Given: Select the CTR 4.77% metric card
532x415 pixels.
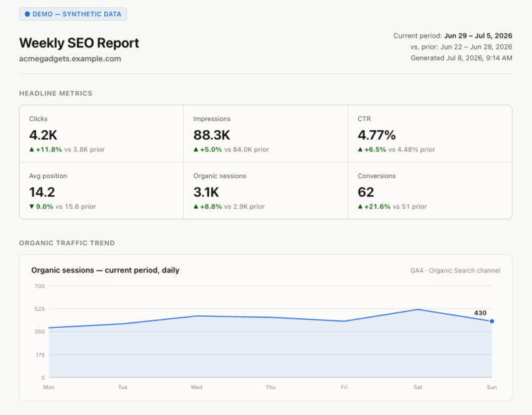Looking at the screenshot, I should coord(430,134).
